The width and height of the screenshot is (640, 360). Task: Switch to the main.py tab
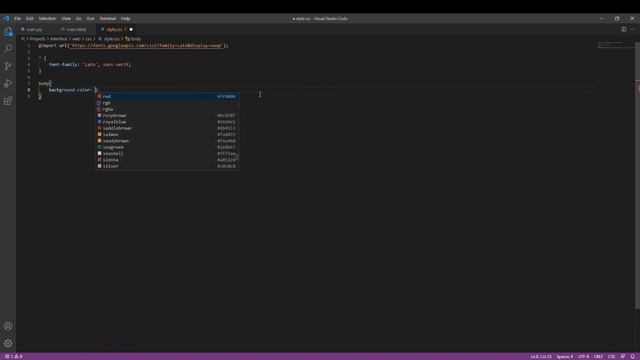pyautogui.click(x=35, y=29)
